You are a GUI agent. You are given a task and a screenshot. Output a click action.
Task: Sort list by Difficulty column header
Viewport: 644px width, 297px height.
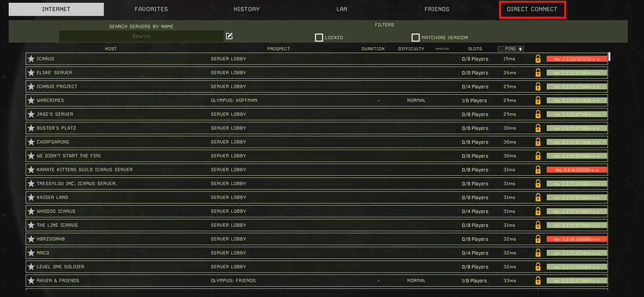coord(411,48)
